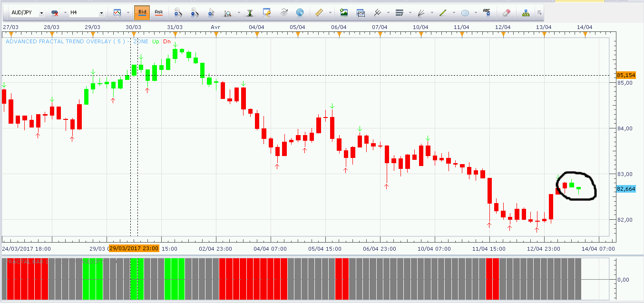Click the green hierarchy tree icon
The image size is (644, 303).
click(x=526, y=13)
